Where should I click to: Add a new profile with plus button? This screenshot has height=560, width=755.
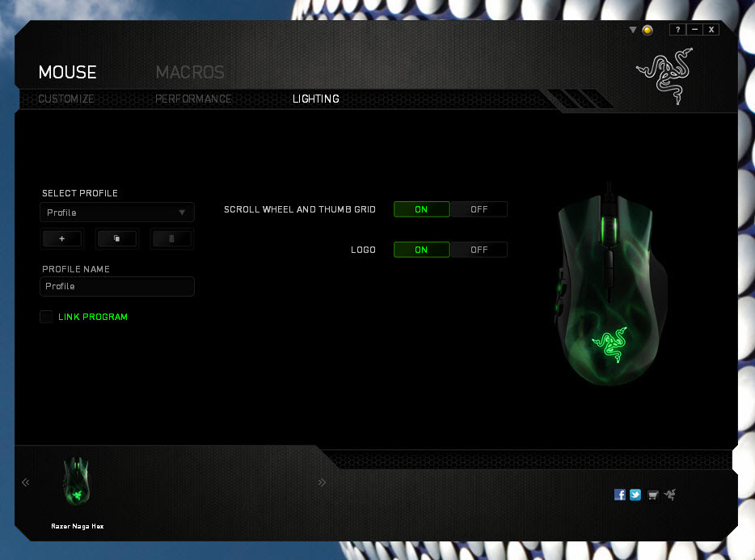click(x=62, y=239)
